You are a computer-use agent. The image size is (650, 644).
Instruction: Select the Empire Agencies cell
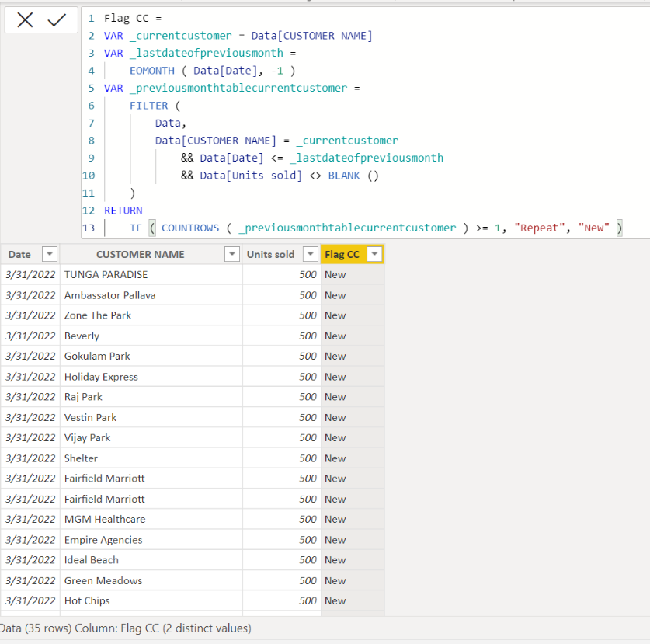click(151, 539)
